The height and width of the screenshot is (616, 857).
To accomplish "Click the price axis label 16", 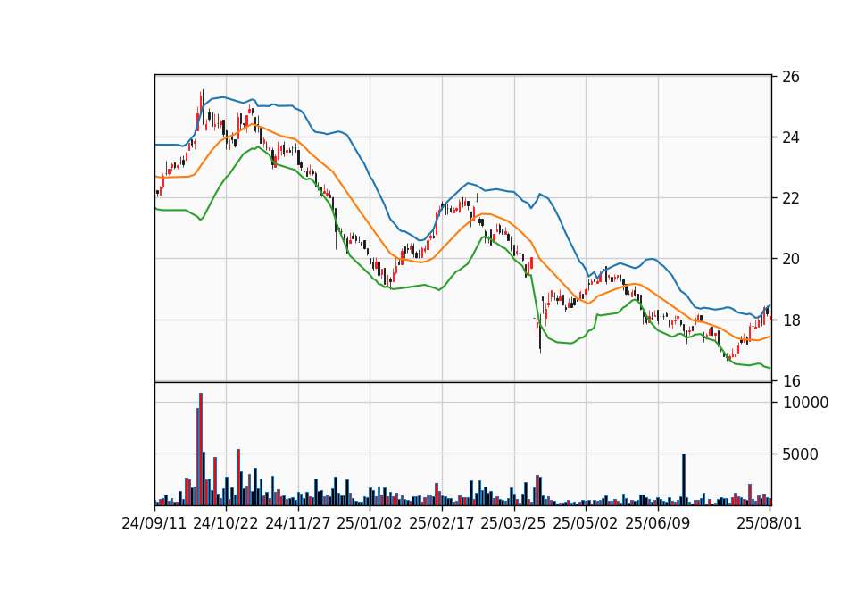I will click(x=791, y=381).
